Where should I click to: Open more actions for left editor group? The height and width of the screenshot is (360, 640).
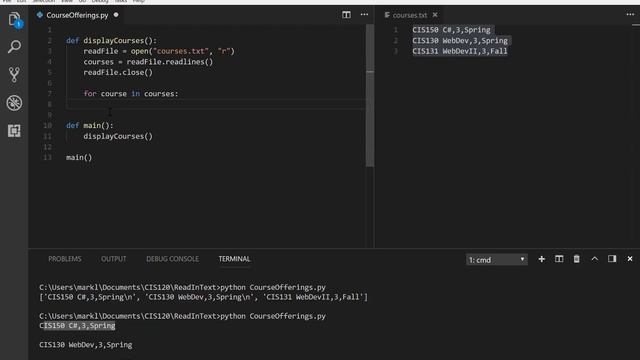click(x=364, y=15)
